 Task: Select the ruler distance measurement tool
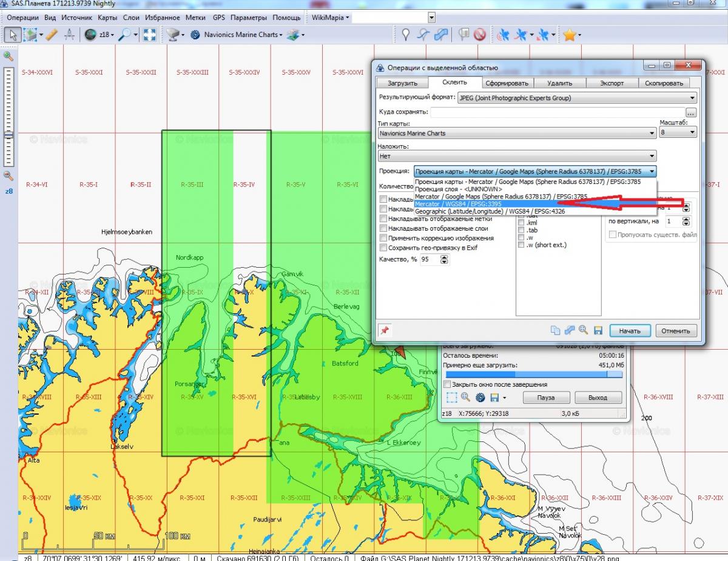(51, 35)
